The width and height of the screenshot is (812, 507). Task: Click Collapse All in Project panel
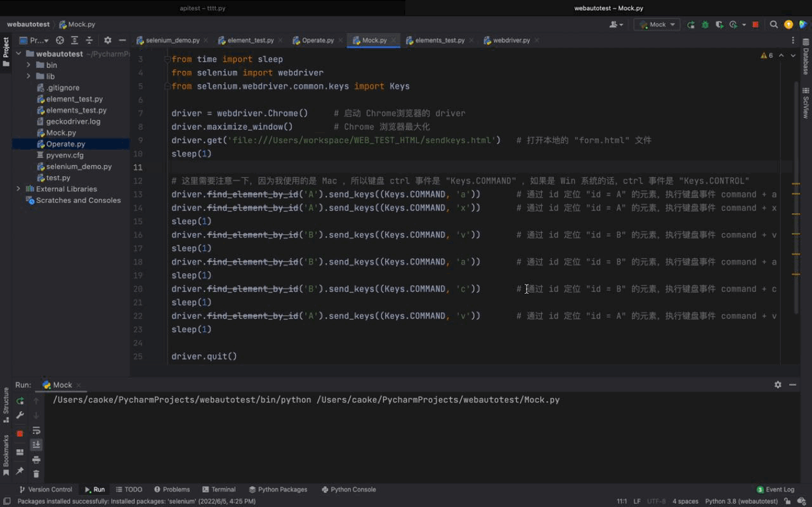click(89, 40)
